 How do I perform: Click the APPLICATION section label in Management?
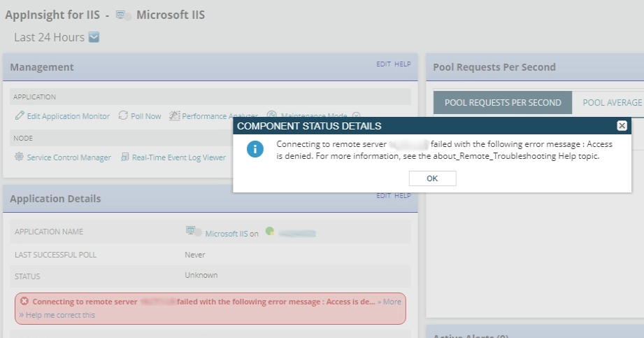[x=34, y=97]
